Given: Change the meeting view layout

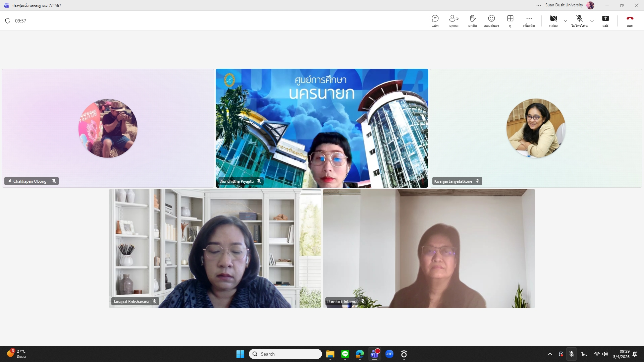Looking at the screenshot, I should click(510, 21).
